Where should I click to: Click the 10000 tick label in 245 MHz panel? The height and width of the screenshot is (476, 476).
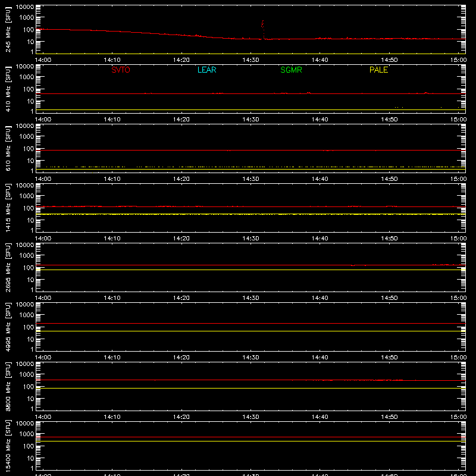25,7
